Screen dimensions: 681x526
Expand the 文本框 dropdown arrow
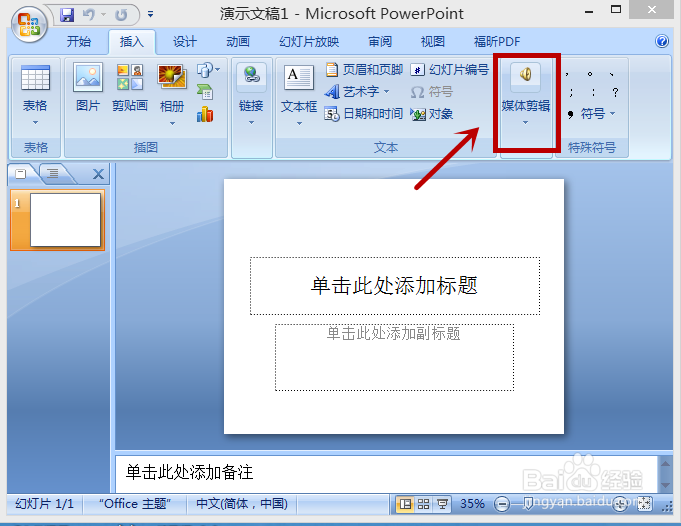299,124
